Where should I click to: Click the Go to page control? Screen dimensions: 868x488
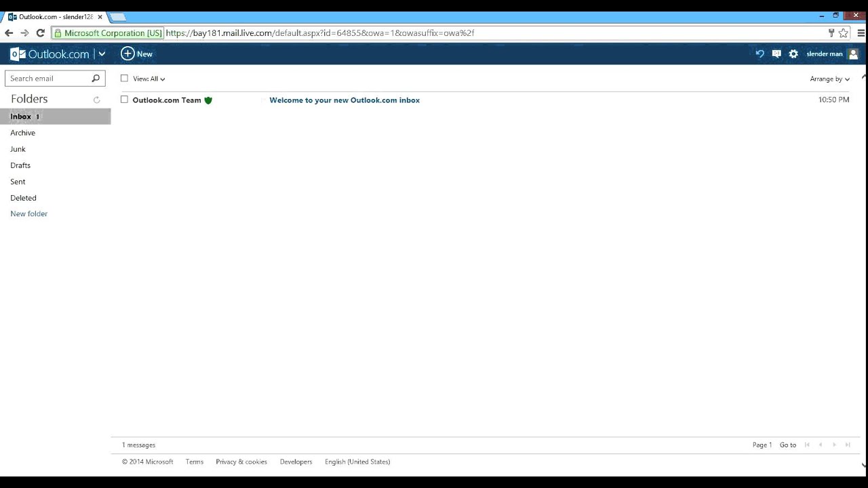coord(788,445)
